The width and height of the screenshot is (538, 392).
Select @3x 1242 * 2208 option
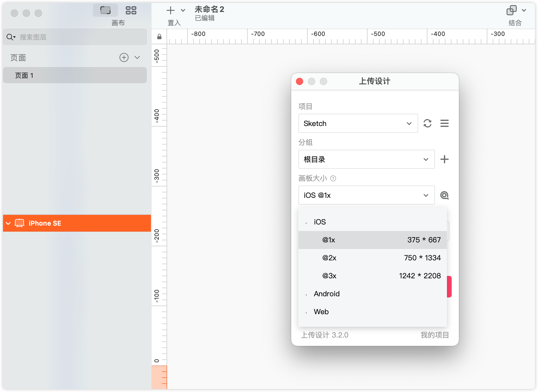372,276
